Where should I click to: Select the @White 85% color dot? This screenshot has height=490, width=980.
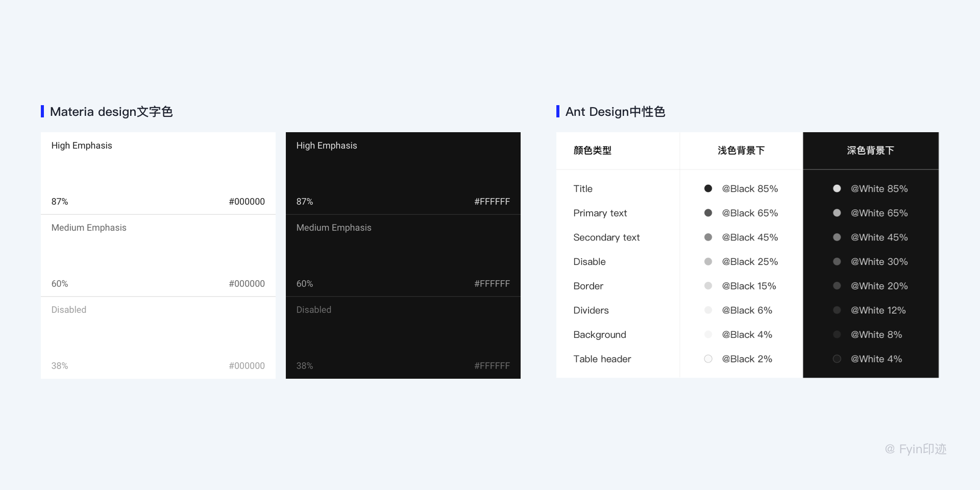(837, 188)
